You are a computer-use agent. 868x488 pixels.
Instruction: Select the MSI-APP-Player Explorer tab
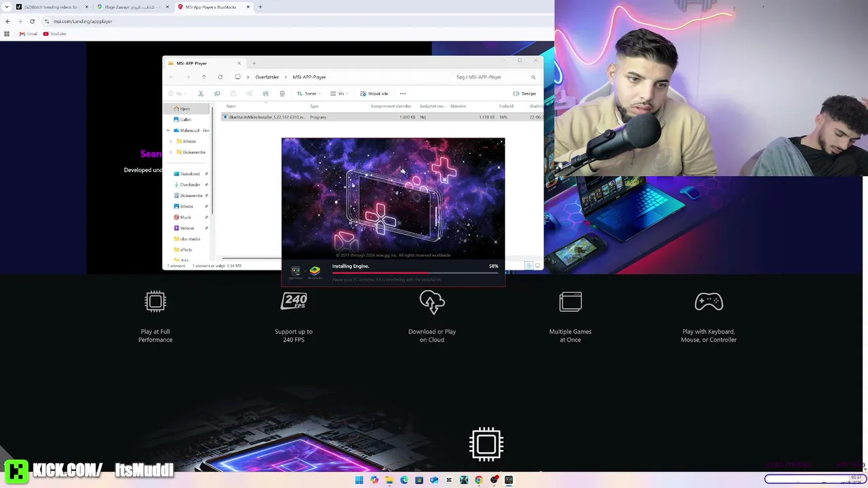coord(203,63)
